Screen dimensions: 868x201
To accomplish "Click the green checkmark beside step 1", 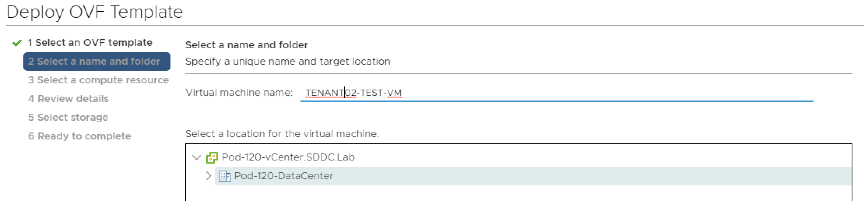I will tap(17, 43).
